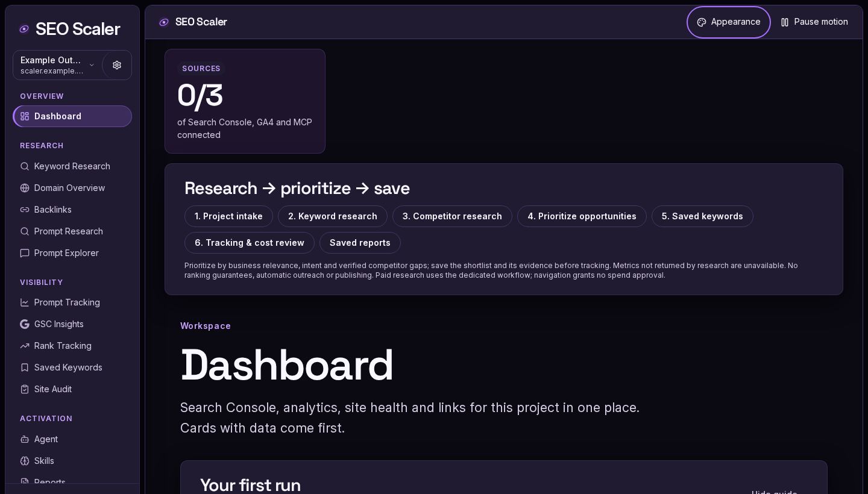Click the SEO Scaler sidebar logo icon
The image size is (868, 494).
(24, 29)
